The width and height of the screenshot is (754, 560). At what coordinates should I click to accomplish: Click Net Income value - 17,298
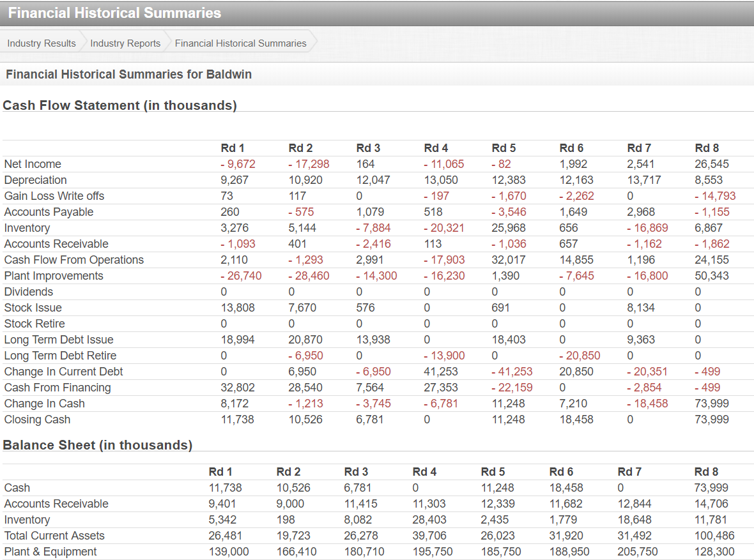[x=309, y=164]
